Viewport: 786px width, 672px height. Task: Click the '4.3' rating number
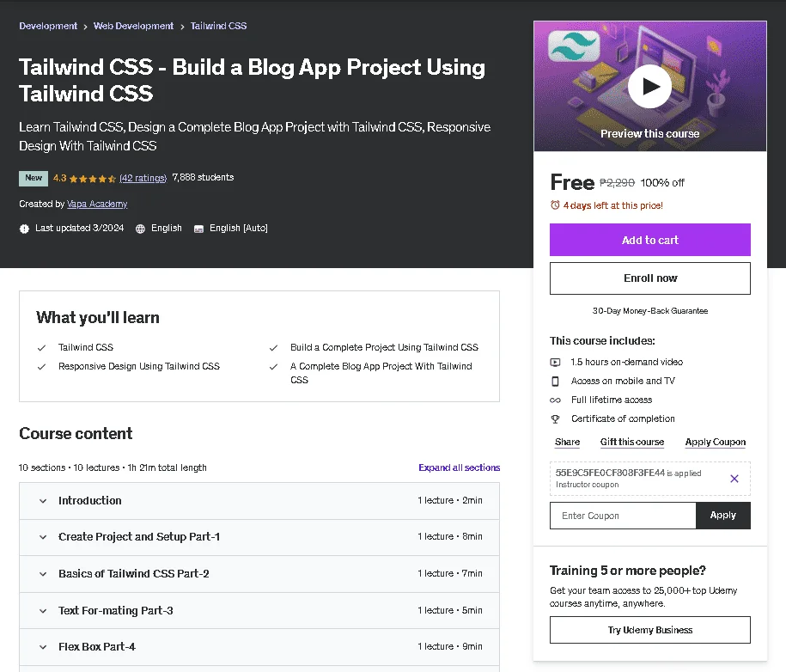click(x=59, y=178)
